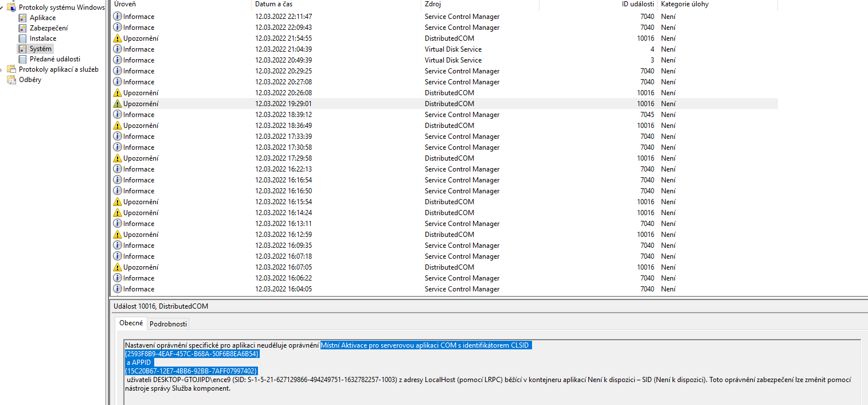
Task: Click the Protokoly aplikací a služeb folder icon
Action: coord(11,69)
